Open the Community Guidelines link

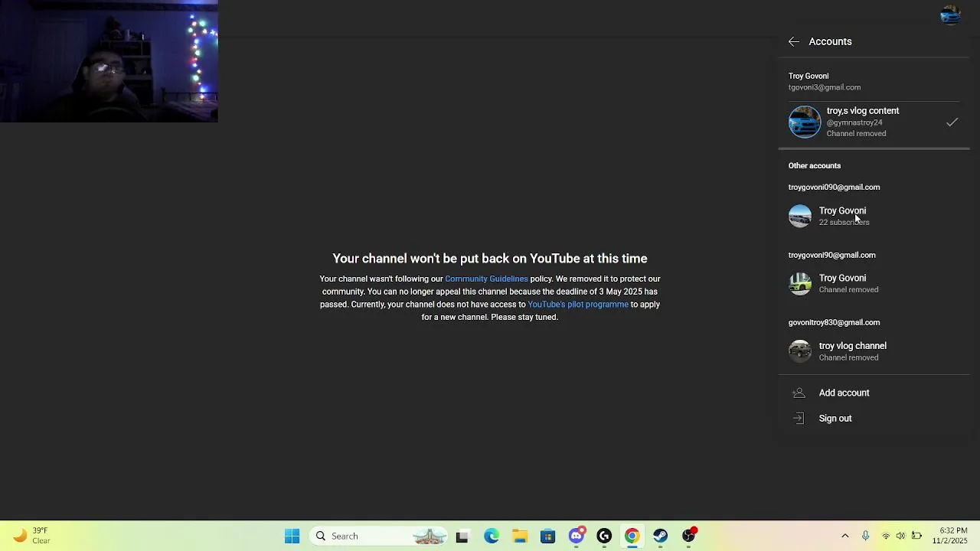click(x=486, y=279)
